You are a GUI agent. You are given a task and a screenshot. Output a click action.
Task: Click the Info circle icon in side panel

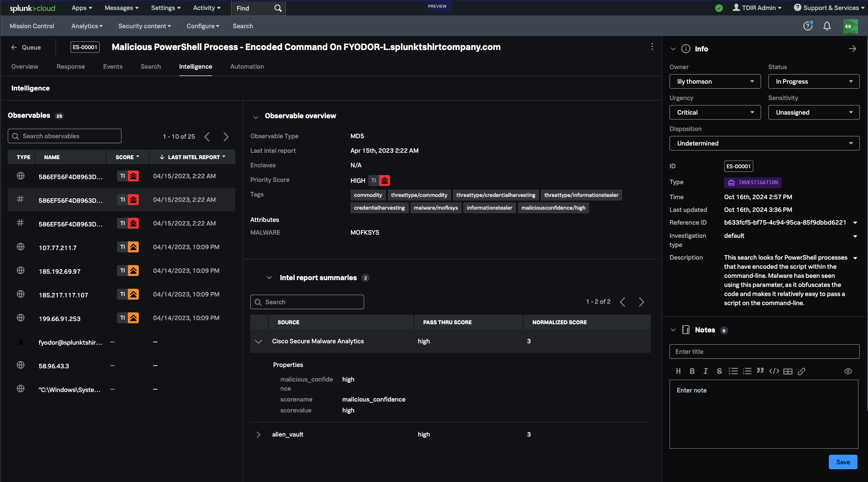(x=686, y=49)
